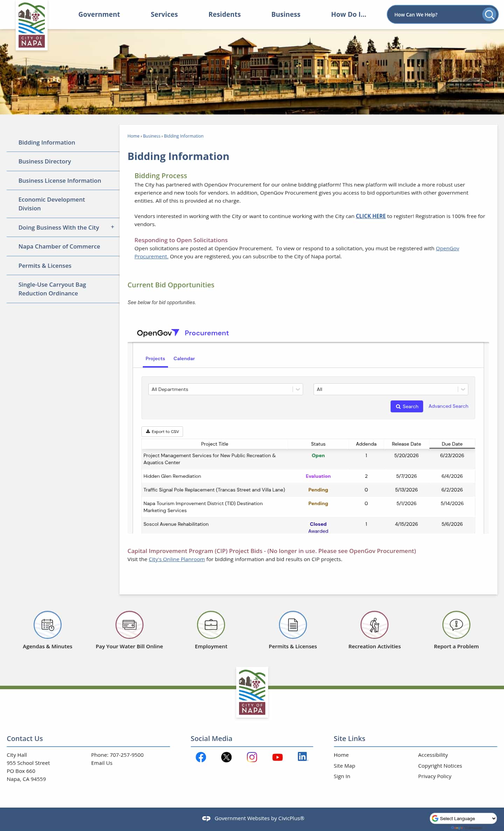Click the Advanced Search link

(448, 406)
